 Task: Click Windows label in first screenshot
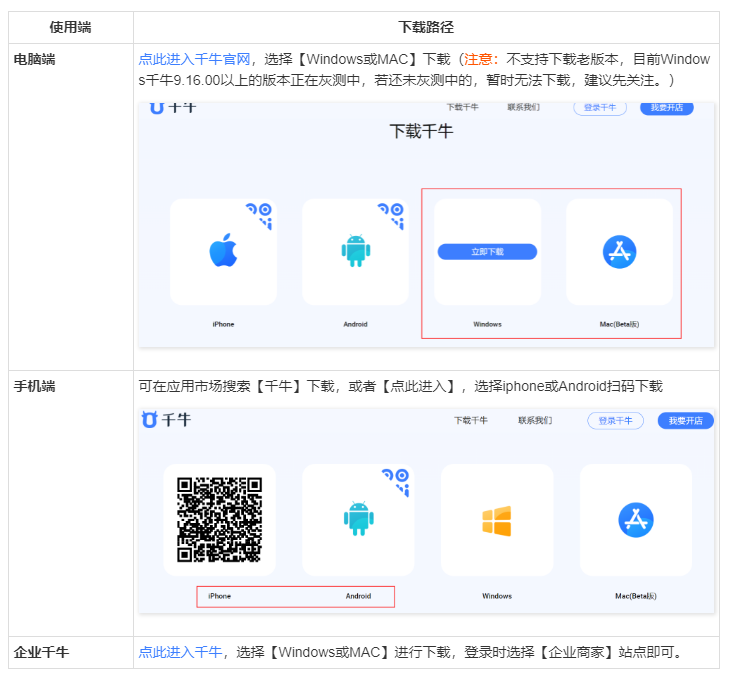pos(487,324)
